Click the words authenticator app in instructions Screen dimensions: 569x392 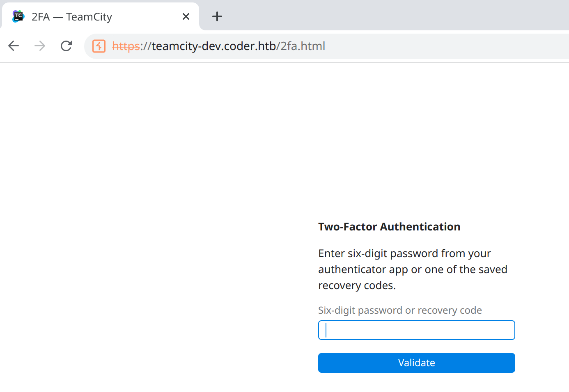pyautogui.click(x=363, y=269)
